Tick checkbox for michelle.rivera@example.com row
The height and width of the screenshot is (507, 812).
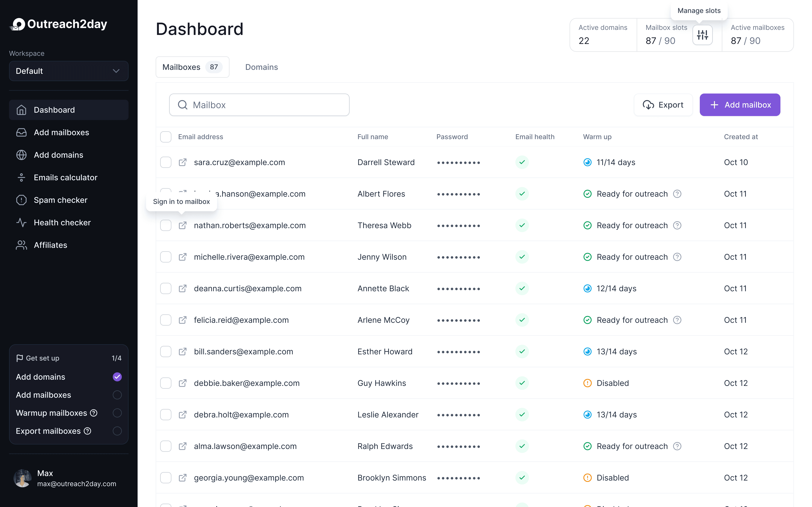click(x=166, y=257)
